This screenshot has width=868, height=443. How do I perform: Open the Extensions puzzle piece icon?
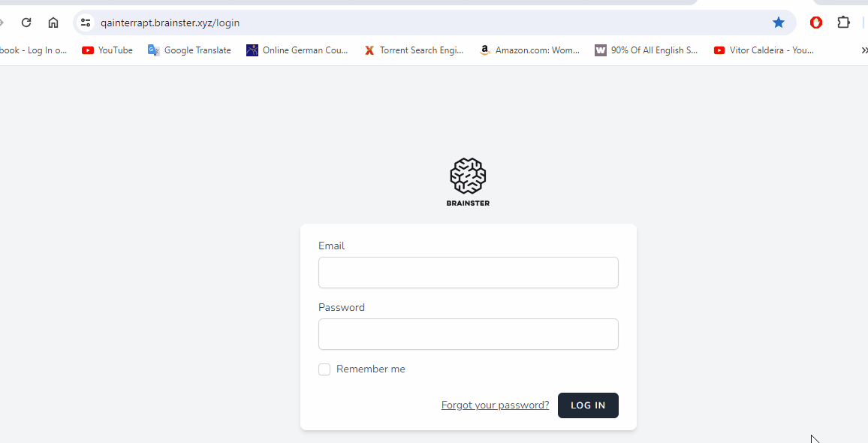coord(843,23)
